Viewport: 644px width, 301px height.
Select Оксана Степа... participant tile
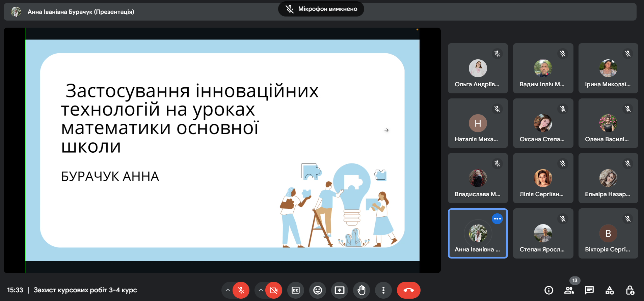pos(543,123)
